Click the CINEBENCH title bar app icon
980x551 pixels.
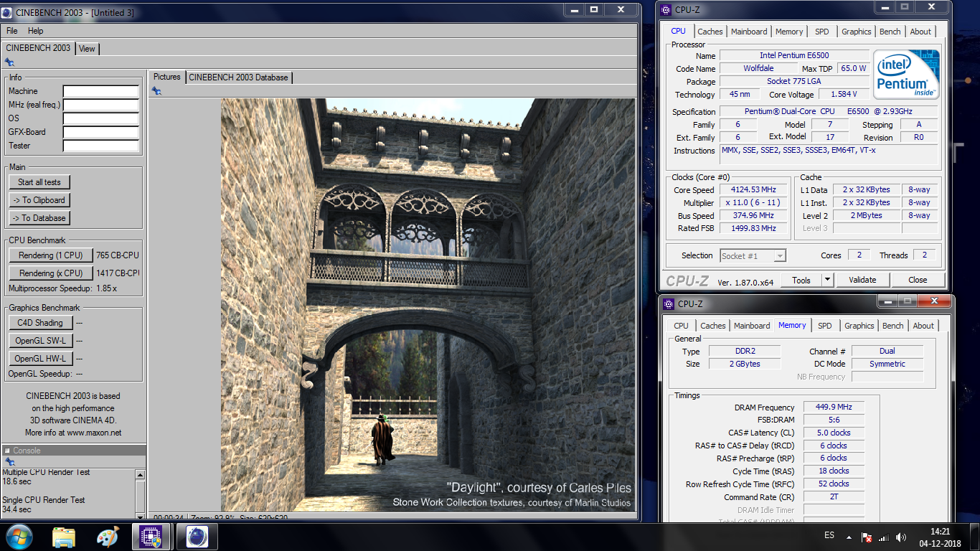[6, 12]
